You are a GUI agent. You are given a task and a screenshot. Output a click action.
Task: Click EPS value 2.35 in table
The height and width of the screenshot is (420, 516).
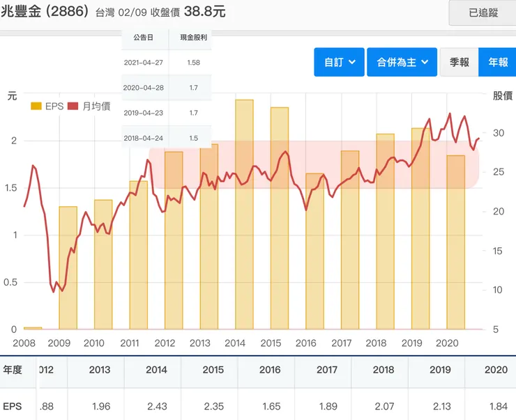click(x=214, y=407)
